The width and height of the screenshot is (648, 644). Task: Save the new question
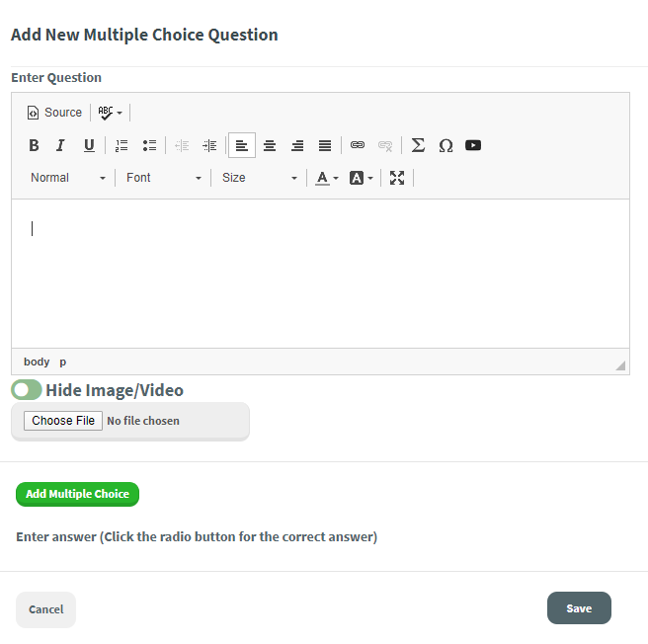pyautogui.click(x=579, y=608)
